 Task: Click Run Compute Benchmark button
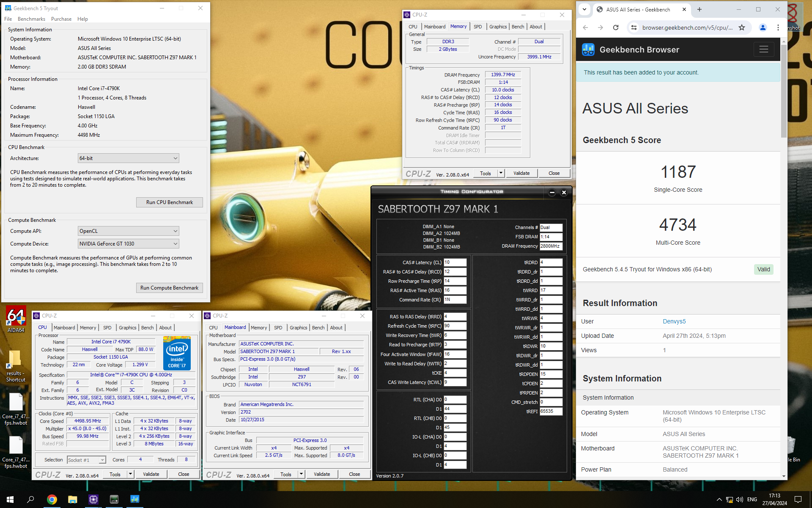(x=170, y=288)
